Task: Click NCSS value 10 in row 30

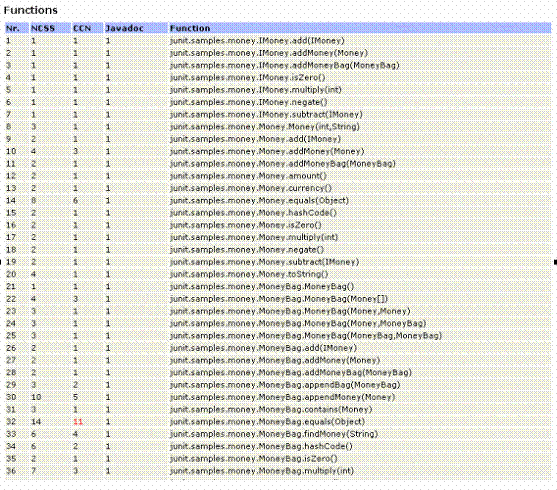Action: click(x=36, y=397)
